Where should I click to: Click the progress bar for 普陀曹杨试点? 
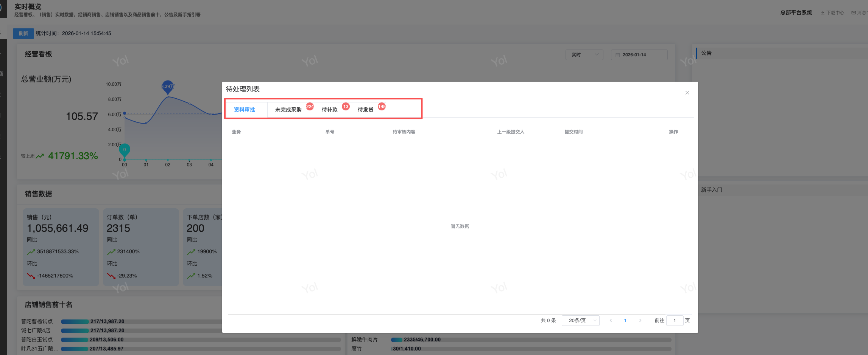[x=201, y=322]
